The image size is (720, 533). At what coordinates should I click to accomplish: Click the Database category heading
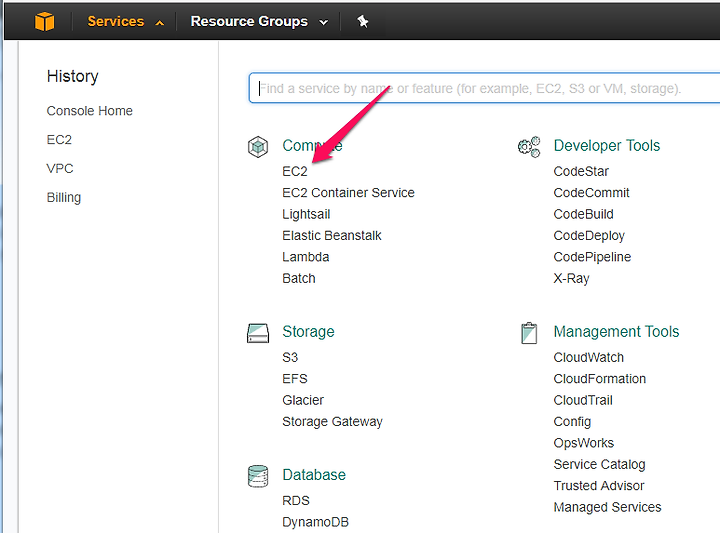coord(314,475)
